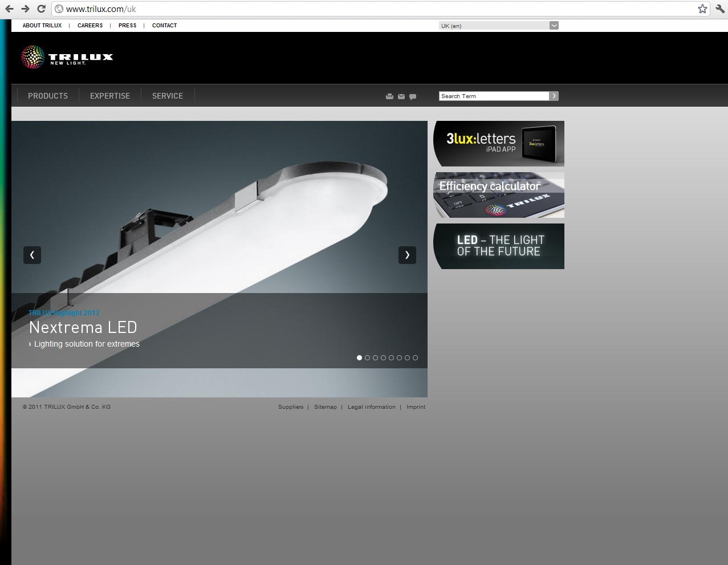Click the print page icon

click(x=389, y=96)
